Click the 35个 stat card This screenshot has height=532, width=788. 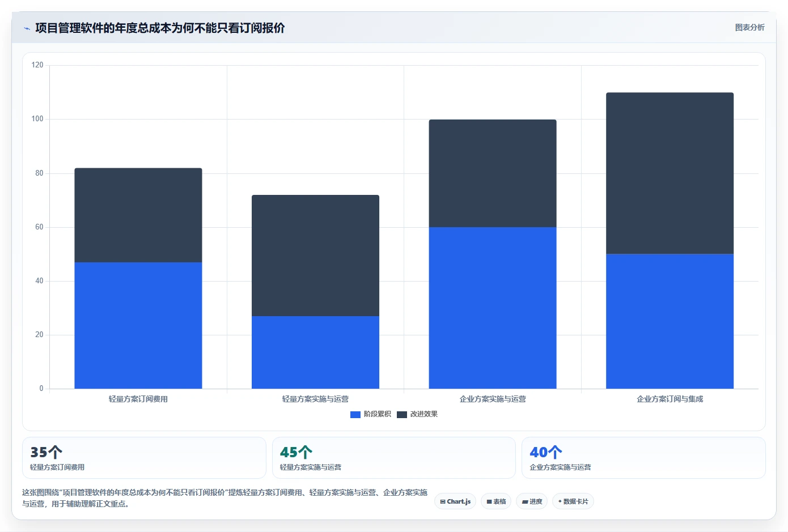(x=144, y=458)
